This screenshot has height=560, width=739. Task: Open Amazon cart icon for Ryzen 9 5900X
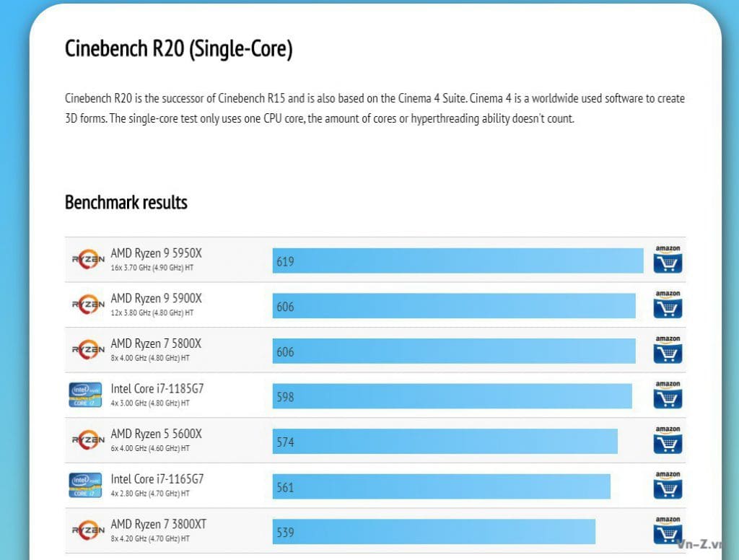pyautogui.click(x=668, y=305)
